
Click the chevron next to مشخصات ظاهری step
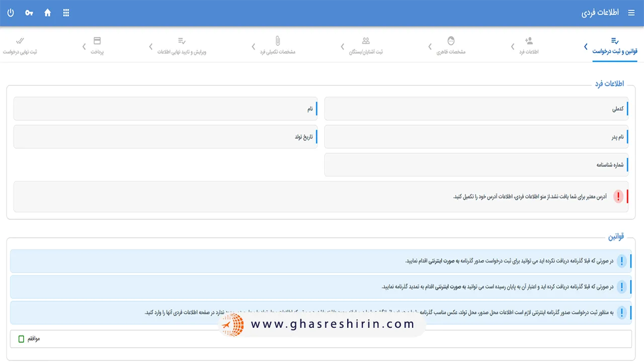point(430,47)
